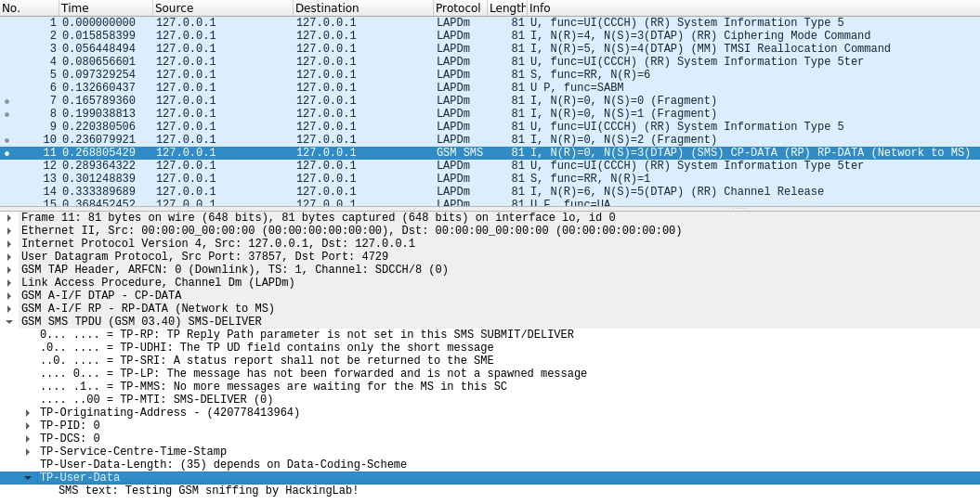
Task: Select packet 10 N(S)=2 fragment
Action: tap(490, 140)
